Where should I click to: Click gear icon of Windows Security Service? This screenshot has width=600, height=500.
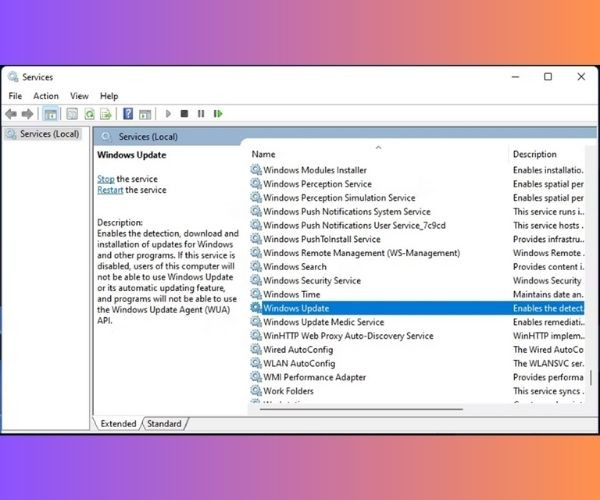click(256, 280)
